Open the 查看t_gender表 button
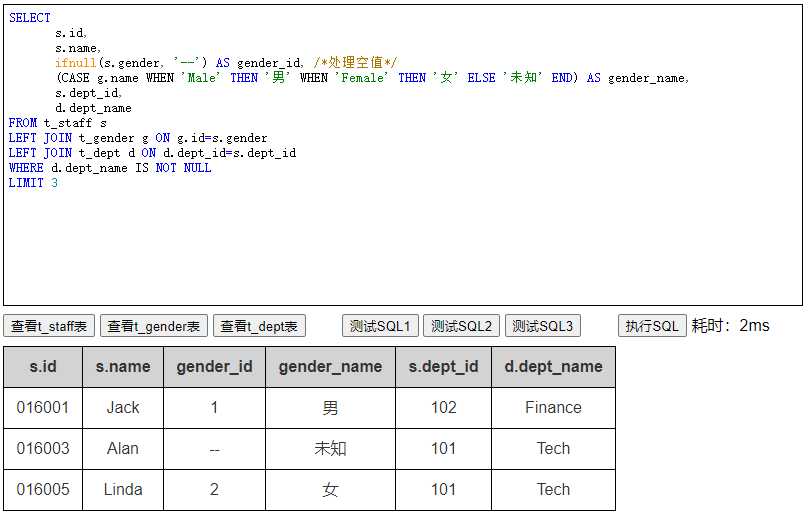808x515 pixels. click(x=154, y=326)
